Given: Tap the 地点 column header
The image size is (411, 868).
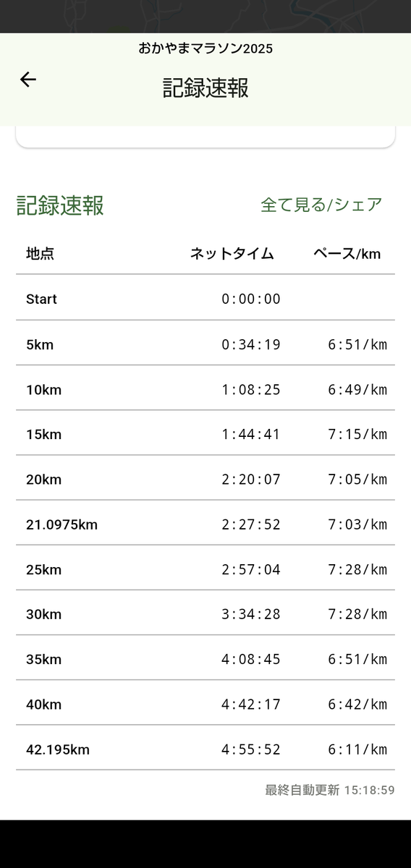Looking at the screenshot, I should click(x=40, y=254).
